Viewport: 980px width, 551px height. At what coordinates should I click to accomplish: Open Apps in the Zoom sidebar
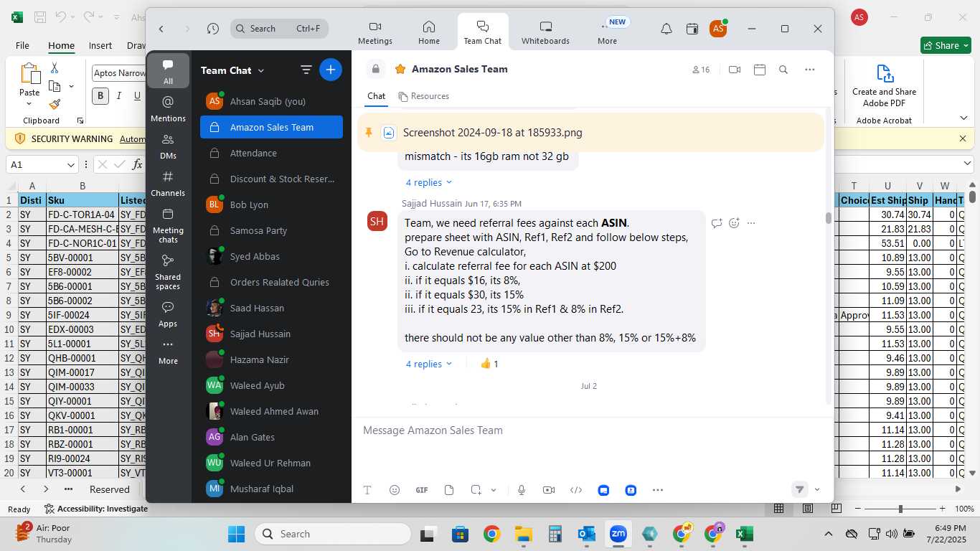click(168, 314)
